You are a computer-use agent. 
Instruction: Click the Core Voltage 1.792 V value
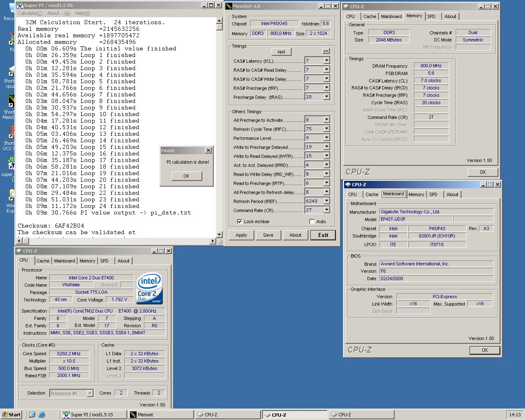pos(119,299)
